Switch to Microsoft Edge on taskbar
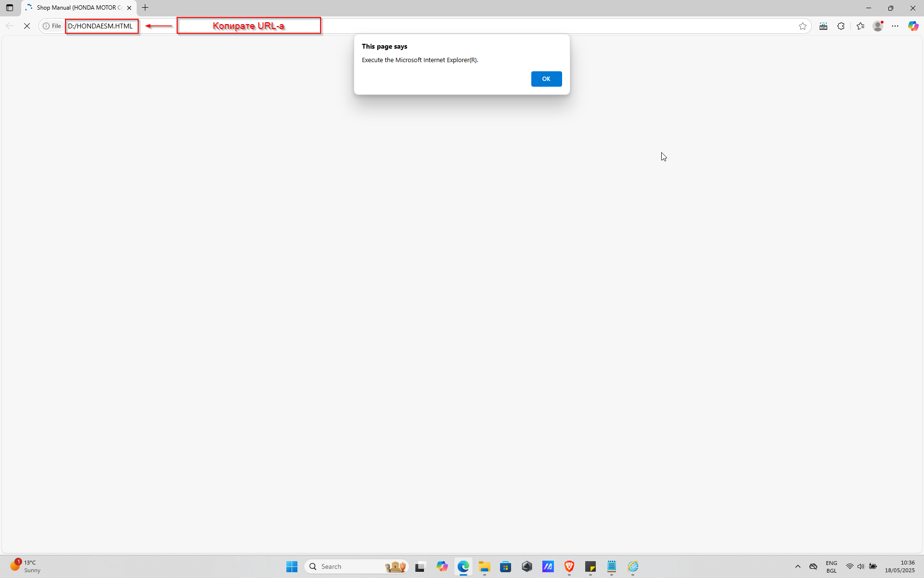 coord(463,566)
